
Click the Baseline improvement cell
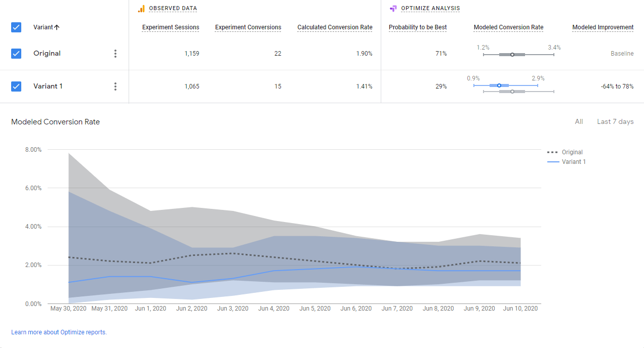[622, 54]
